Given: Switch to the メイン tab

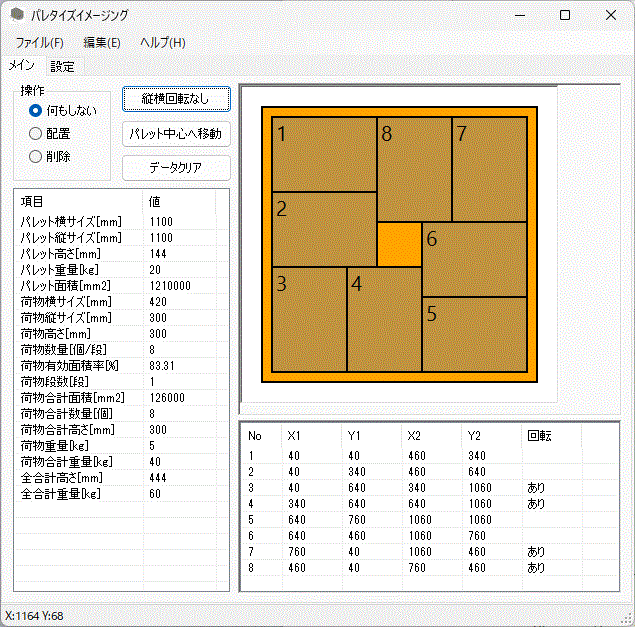Looking at the screenshot, I should pyautogui.click(x=21, y=66).
